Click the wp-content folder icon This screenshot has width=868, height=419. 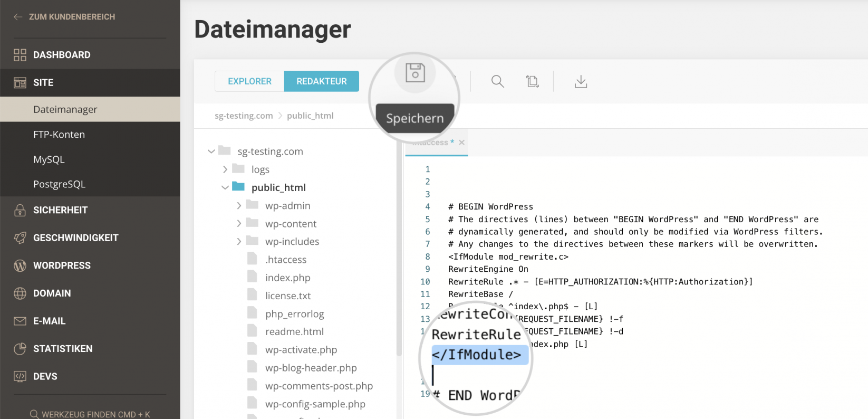click(252, 223)
